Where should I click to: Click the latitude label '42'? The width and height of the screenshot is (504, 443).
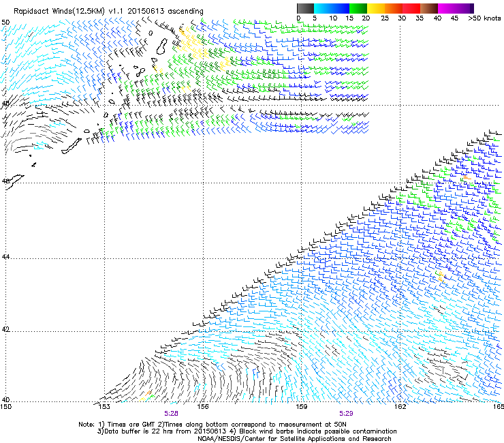pyautogui.click(x=5, y=329)
